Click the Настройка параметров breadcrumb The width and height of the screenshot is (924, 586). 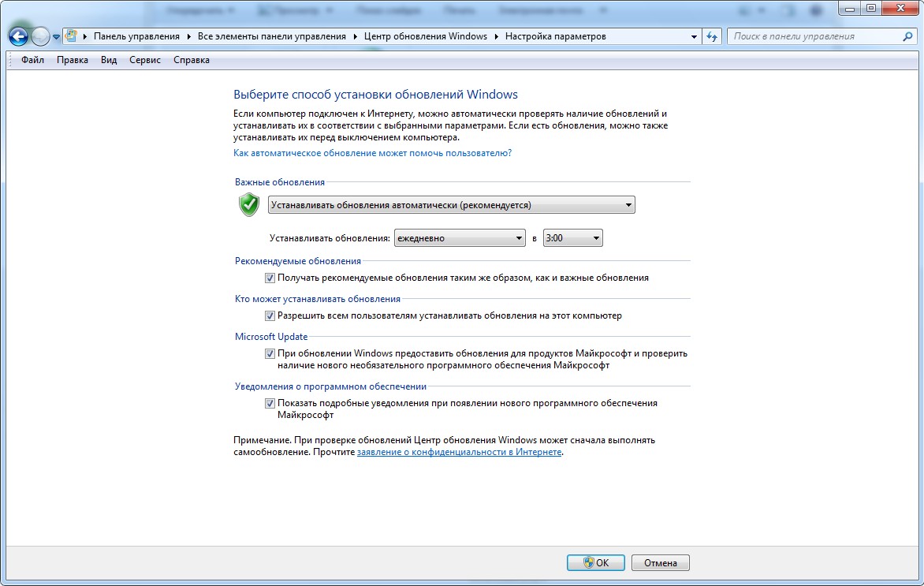[x=555, y=36]
